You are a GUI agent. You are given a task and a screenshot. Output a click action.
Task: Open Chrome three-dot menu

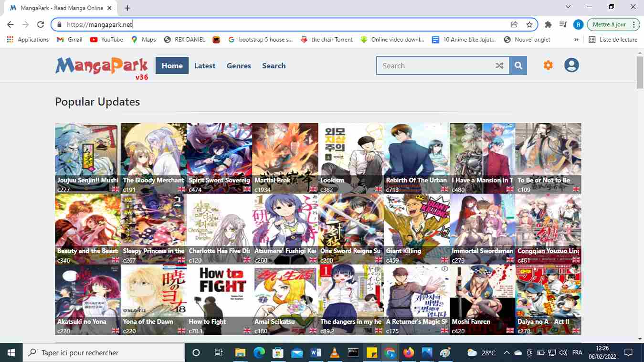(634, 24)
